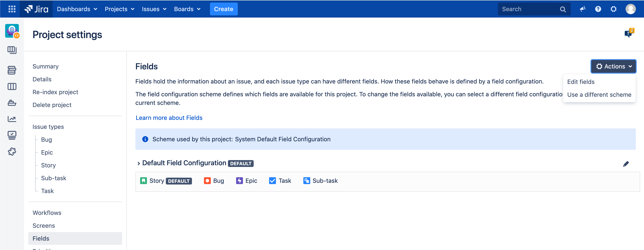Viewport: 644px width, 250px height.
Task: Open Learn more about Fields link
Action: click(169, 118)
